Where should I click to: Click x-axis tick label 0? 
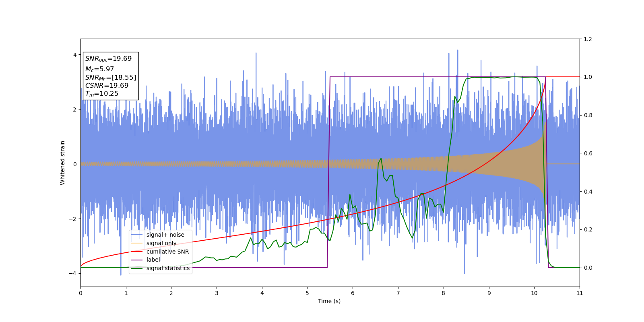coord(80,293)
